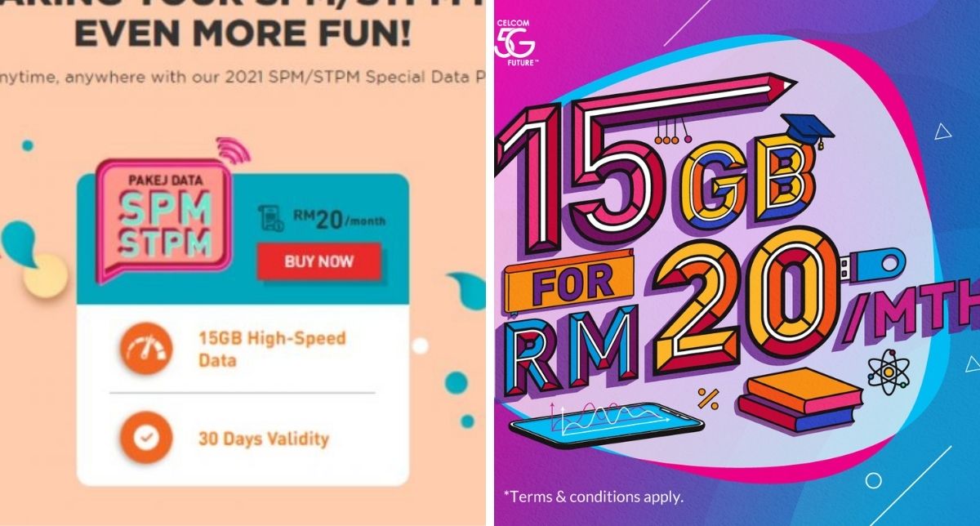Click the orange checkmark icon next to 30 Days Validity
The image size is (980, 526).
pyautogui.click(x=146, y=438)
